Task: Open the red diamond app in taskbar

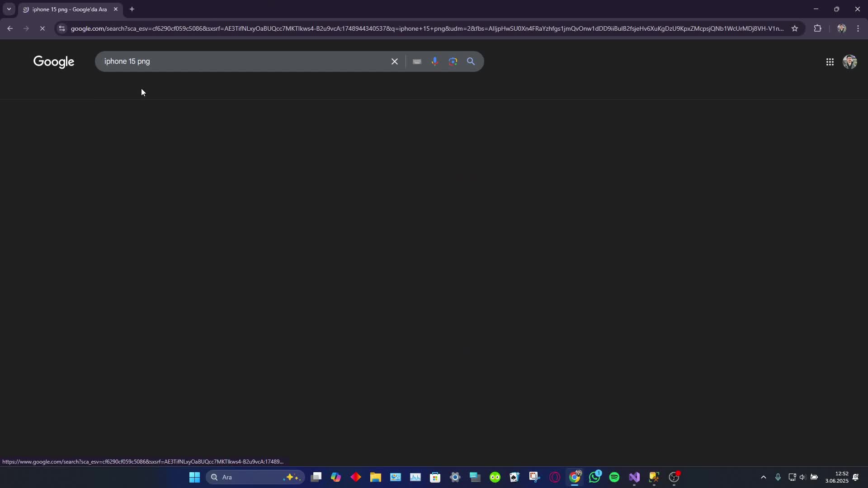Action: click(356, 477)
